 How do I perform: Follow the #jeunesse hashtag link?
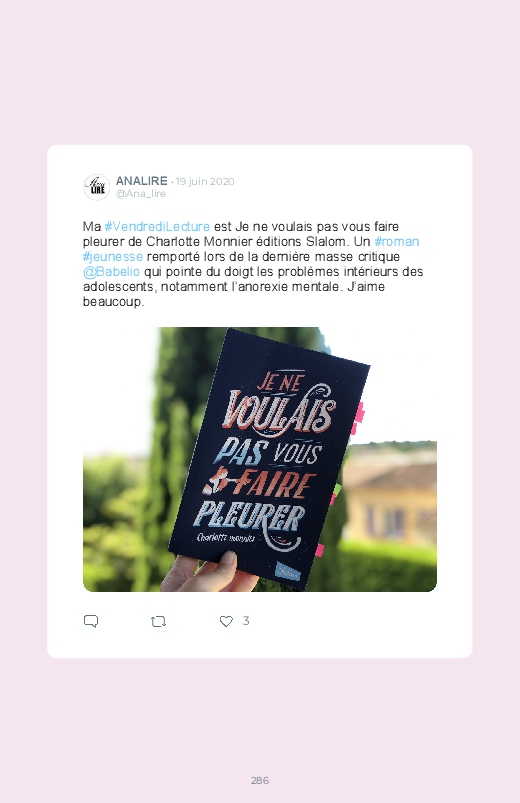(x=113, y=256)
